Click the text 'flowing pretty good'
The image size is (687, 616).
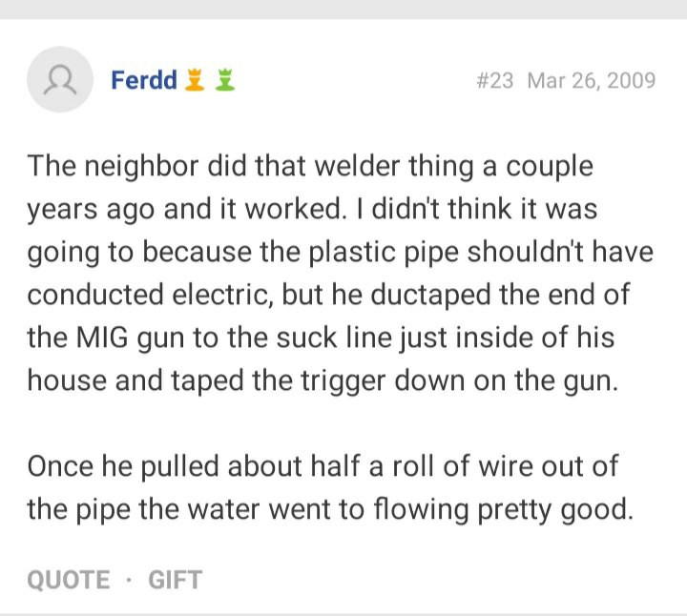(x=504, y=509)
